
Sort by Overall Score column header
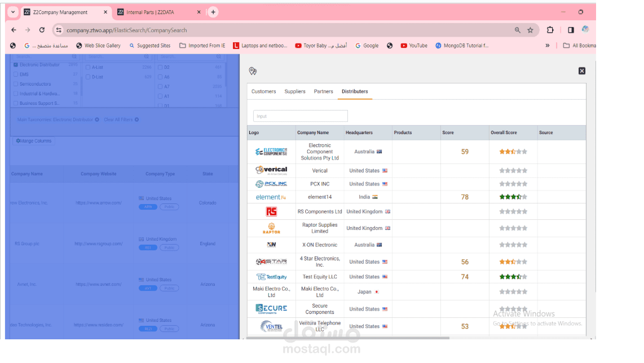(504, 132)
